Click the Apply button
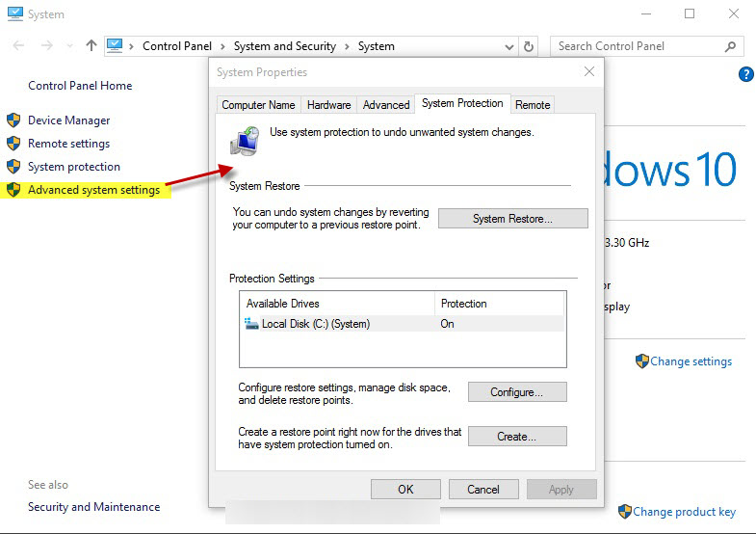 [561, 489]
